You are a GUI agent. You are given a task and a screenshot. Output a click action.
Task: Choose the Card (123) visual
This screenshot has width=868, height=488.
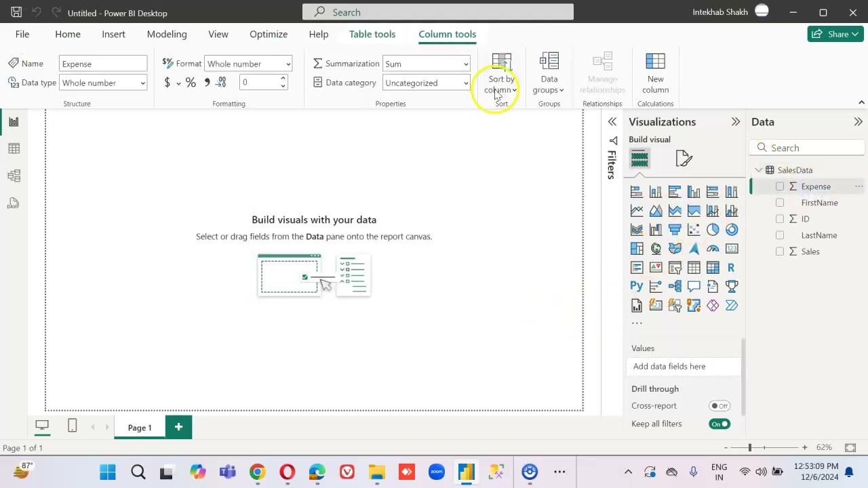(732, 249)
